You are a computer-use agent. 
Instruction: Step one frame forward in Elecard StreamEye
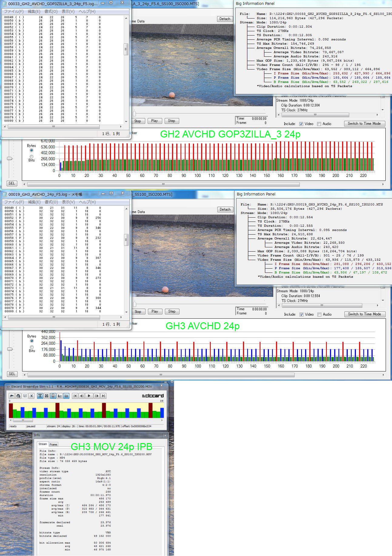97,396
